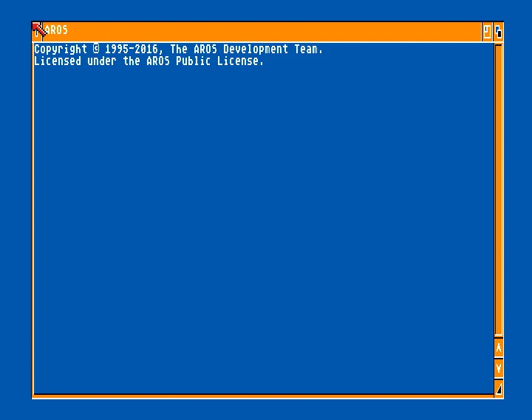The width and height of the screenshot is (532, 420).
Task: Click the scroll down arrow gadget
Action: click(499, 368)
